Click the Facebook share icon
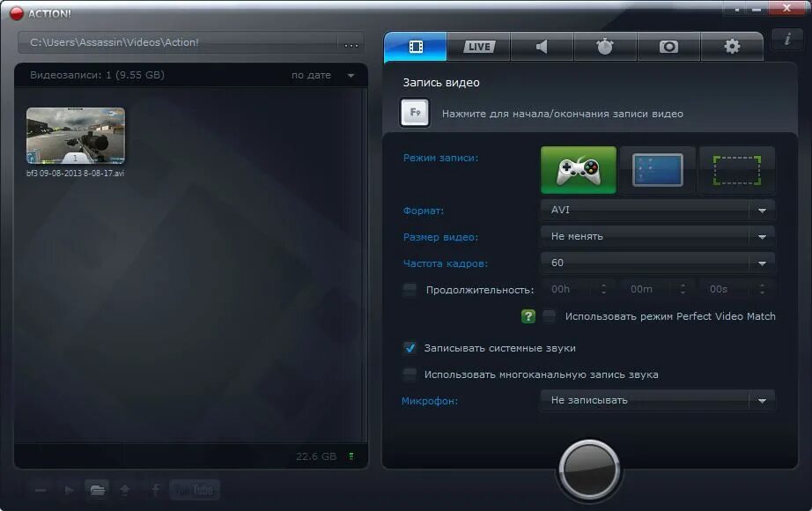Viewport: 812px width, 511px height. [x=154, y=490]
